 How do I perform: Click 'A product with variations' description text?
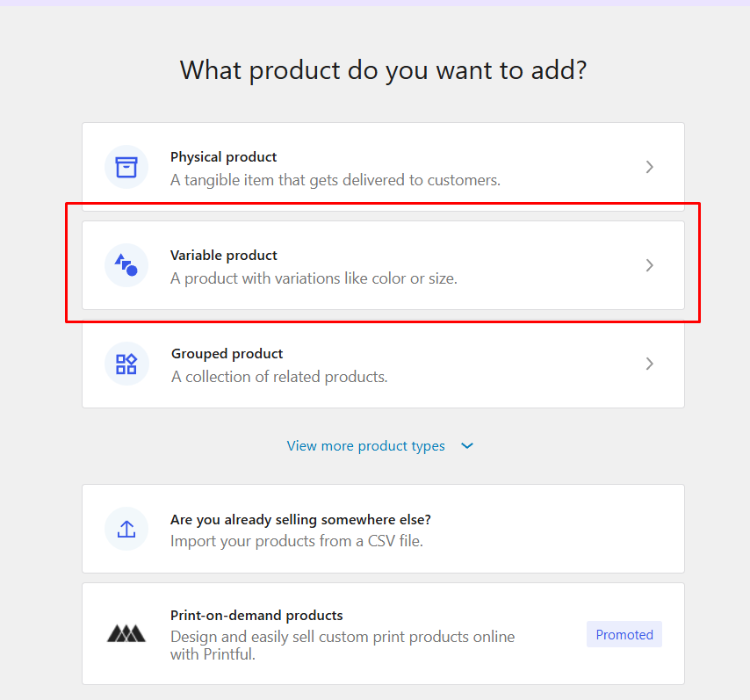pos(314,278)
